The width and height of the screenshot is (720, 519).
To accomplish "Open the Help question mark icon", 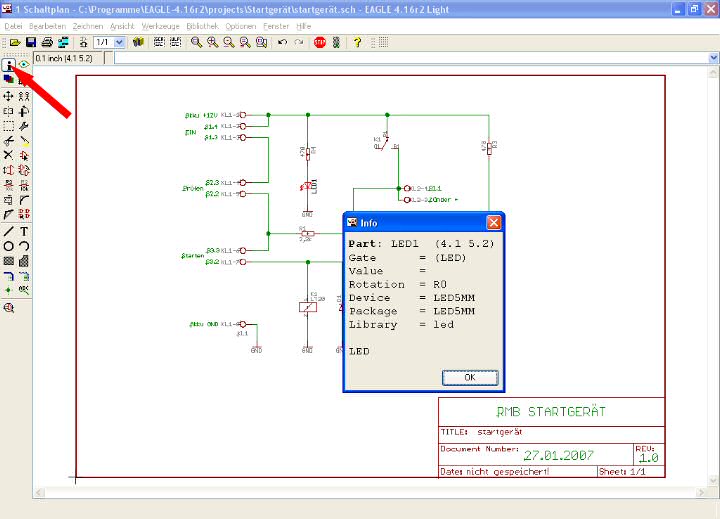I will (x=357, y=43).
